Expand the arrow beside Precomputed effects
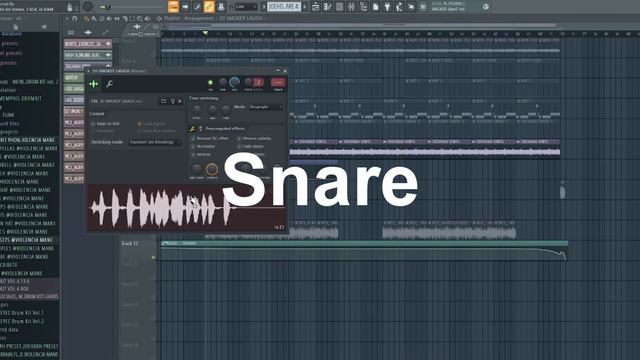 coord(200,129)
